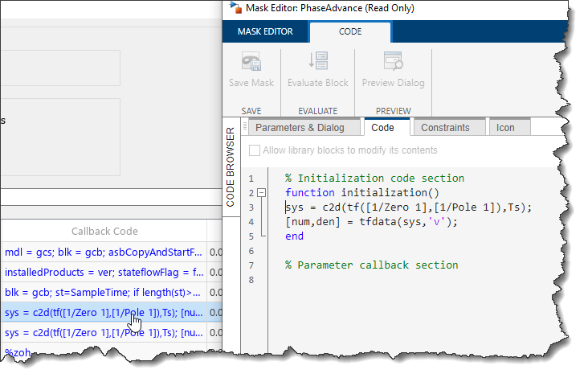Viewport: 588px width, 382px height.
Task: Open the 'installedProducts = ver' callback row
Action: (x=102, y=273)
